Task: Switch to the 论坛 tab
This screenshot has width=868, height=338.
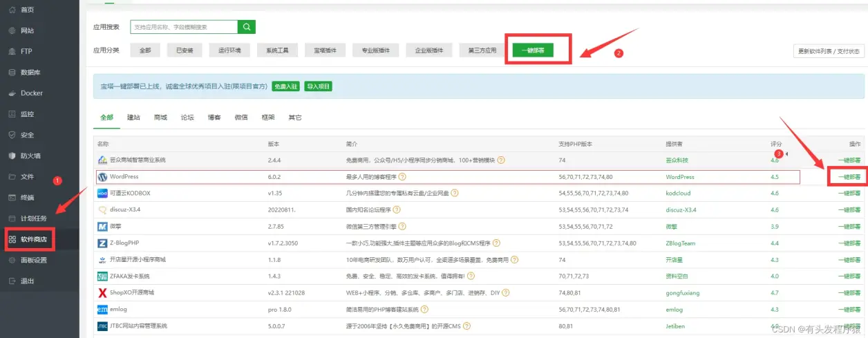Action: 187,118
